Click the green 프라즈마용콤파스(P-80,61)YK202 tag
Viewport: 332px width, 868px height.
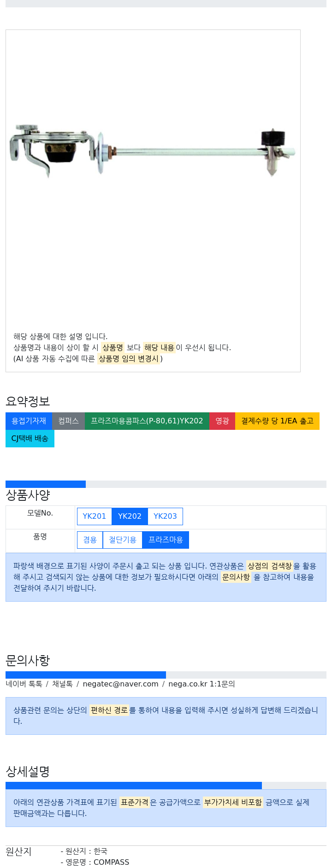tap(147, 421)
